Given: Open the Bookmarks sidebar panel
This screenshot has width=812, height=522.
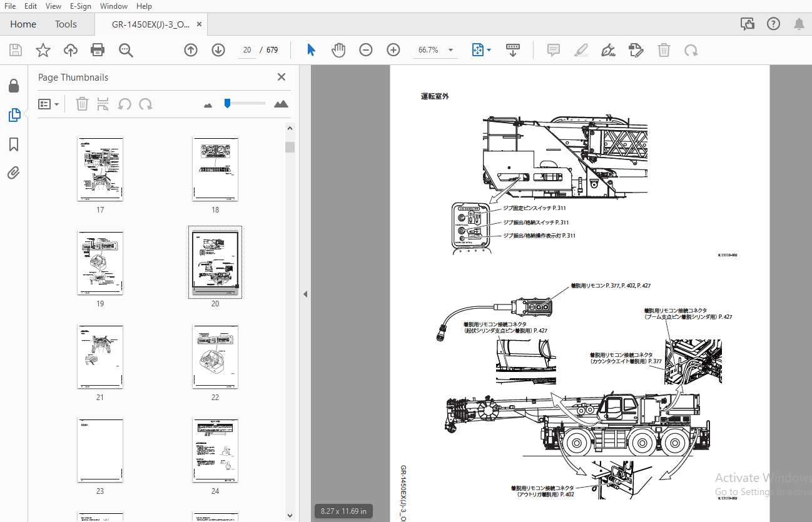Looking at the screenshot, I should pyautogui.click(x=14, y=144).
